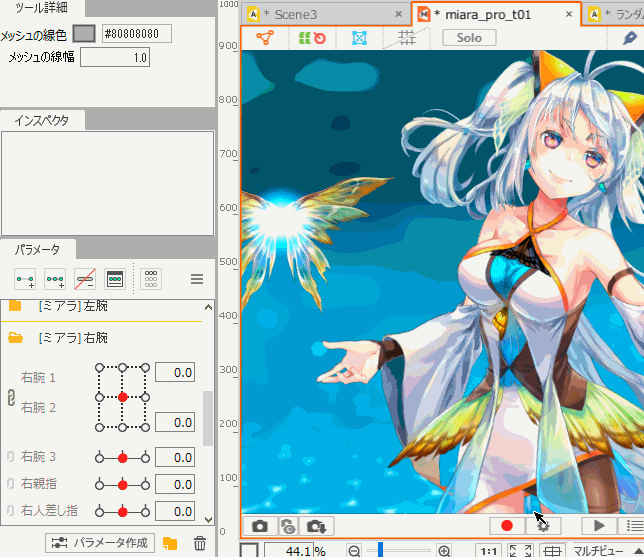Image resolution: width=644 pixels, height=557 pixels.
Task: Toggle the link icon between 右腕 1 and 右腕 2
Action: tap(11, 397)
